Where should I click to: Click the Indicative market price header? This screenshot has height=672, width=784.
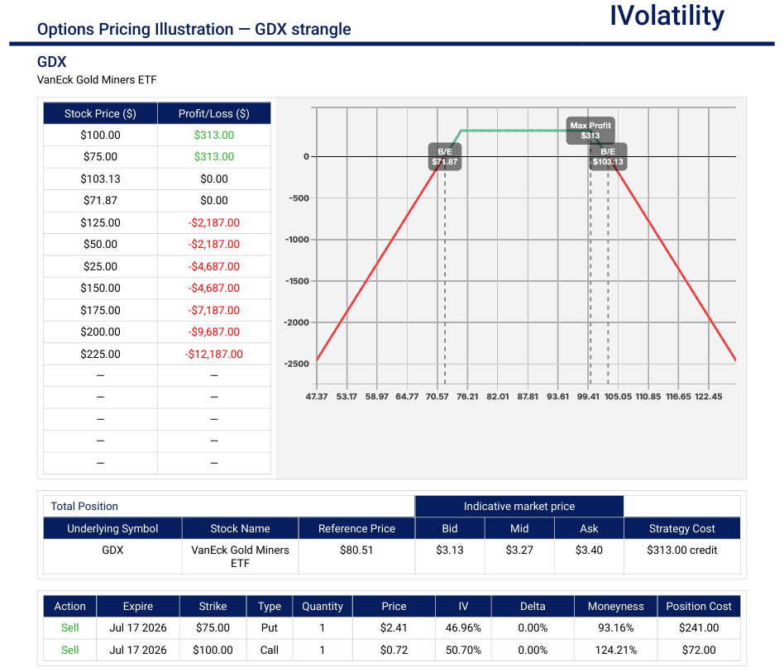point(519,506)
